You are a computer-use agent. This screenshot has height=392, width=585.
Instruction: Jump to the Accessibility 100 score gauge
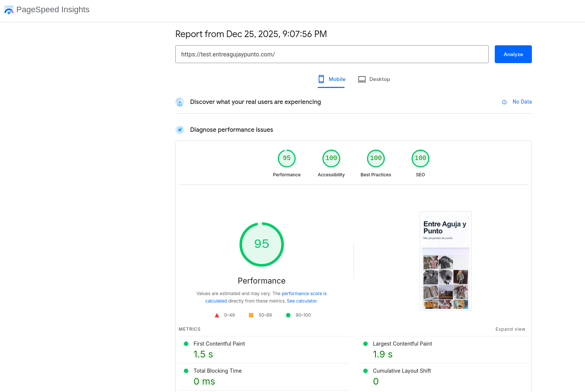click(331, 159)
